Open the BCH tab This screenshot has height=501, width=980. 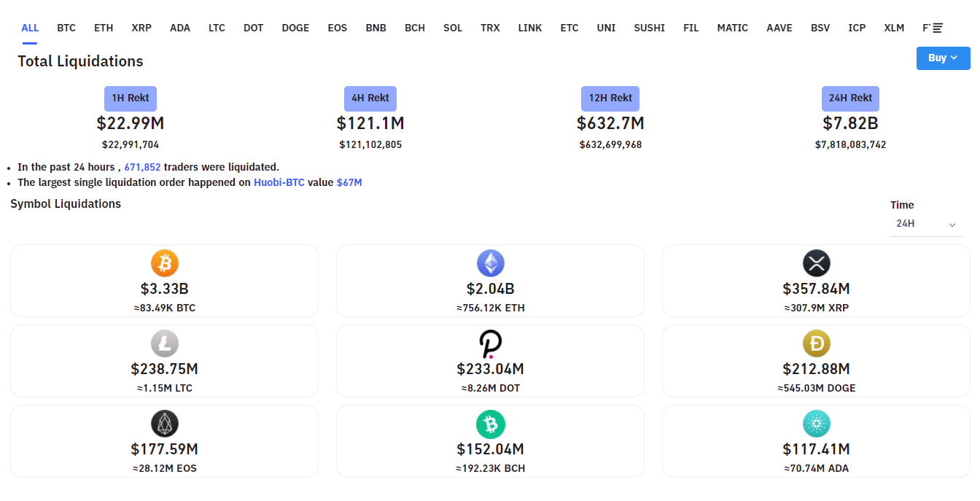click(x=415, y=28)
